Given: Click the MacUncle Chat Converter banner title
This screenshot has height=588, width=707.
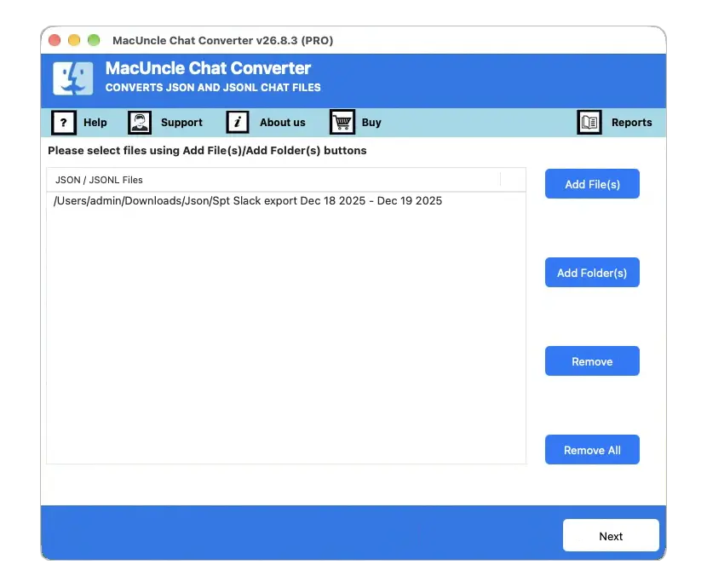Looking at the screenshot, I should tap(208, 68).
